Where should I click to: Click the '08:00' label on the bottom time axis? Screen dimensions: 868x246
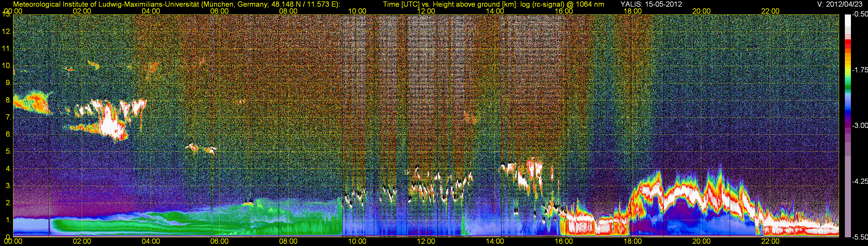tap(288, 241)
